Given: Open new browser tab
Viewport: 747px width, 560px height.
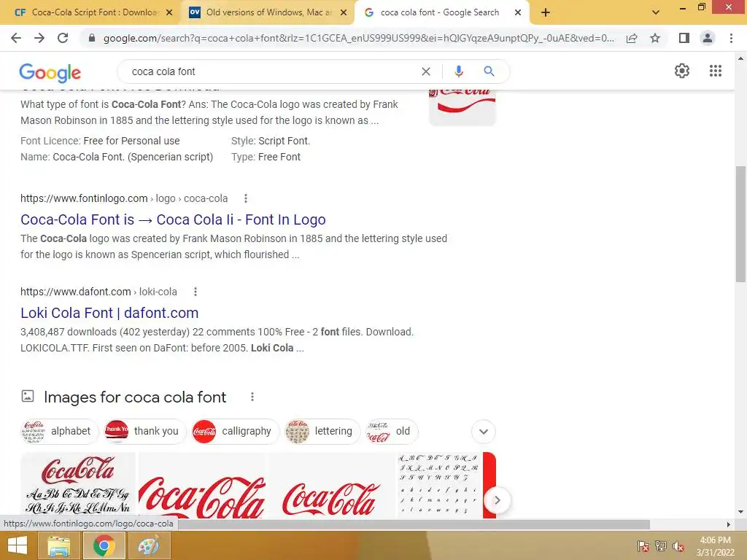Looking at the screenshot, I should pos(546,13).
